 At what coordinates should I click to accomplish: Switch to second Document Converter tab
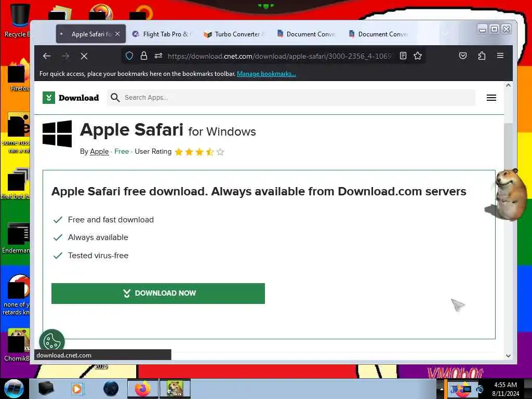point(379,34)
